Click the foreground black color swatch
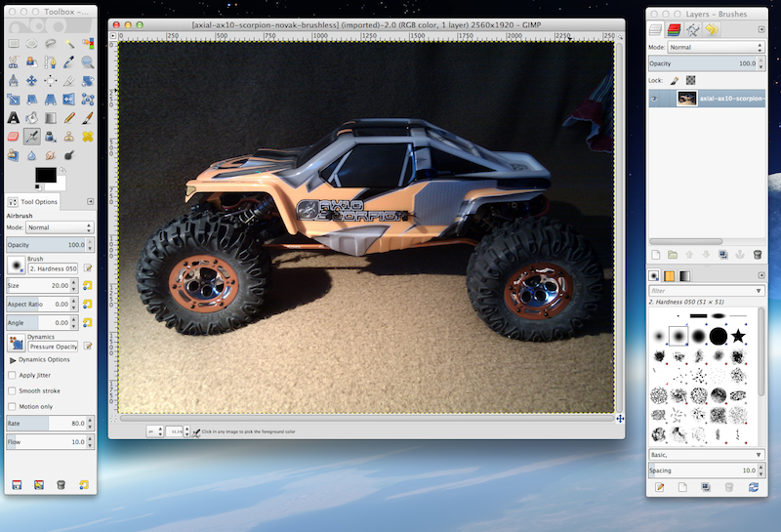The width and height of the screenshot is (781, 532). pos(44,176)
